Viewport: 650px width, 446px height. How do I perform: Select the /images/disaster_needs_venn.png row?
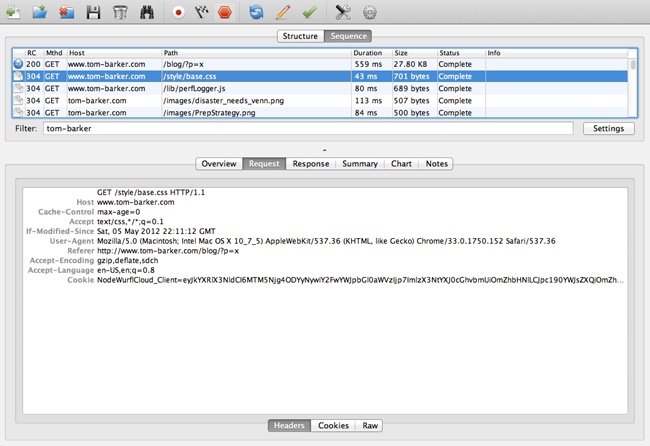tap(320, 100)
